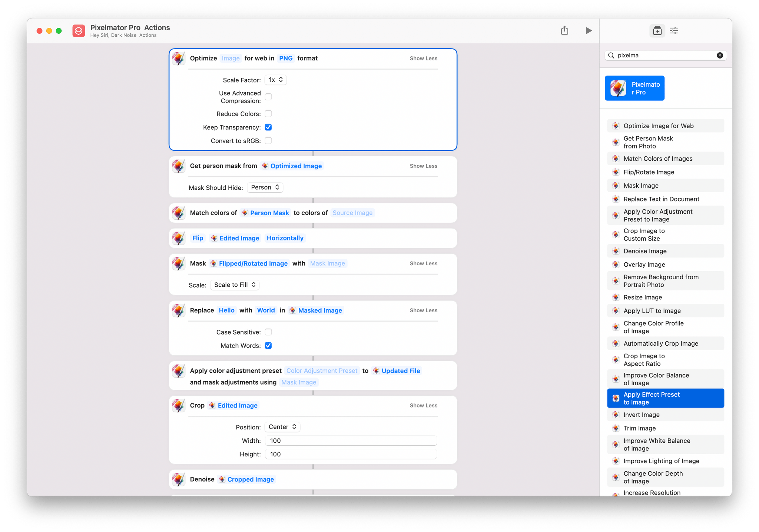The height and width of the screenshot is (532, 759).
Task: Open the shortcut details settings icon
Action: (674, 31)
